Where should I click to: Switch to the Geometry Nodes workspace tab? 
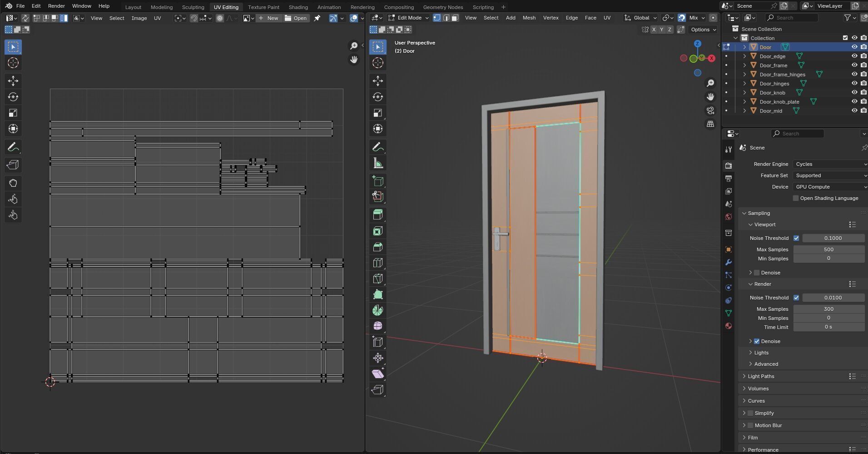click(x=443, y=7)
